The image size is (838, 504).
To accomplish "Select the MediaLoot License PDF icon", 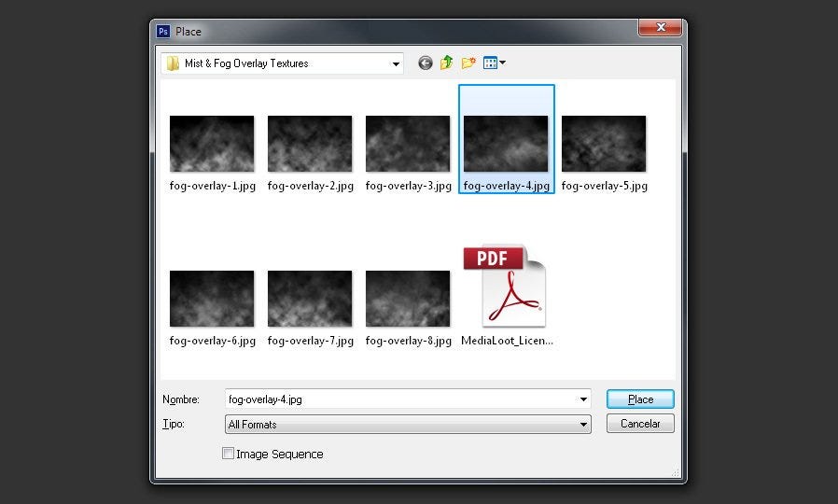I will (505, 286).
